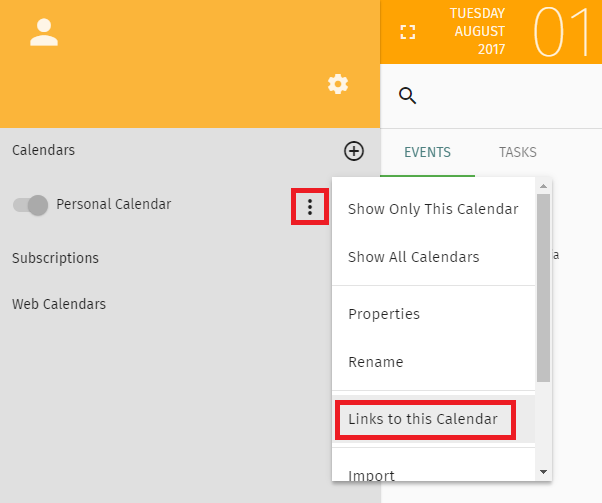Click the Web Calendars section heading
Image resolution: width=602 pixels, height=503 pixels.
[x=59, y=304]
